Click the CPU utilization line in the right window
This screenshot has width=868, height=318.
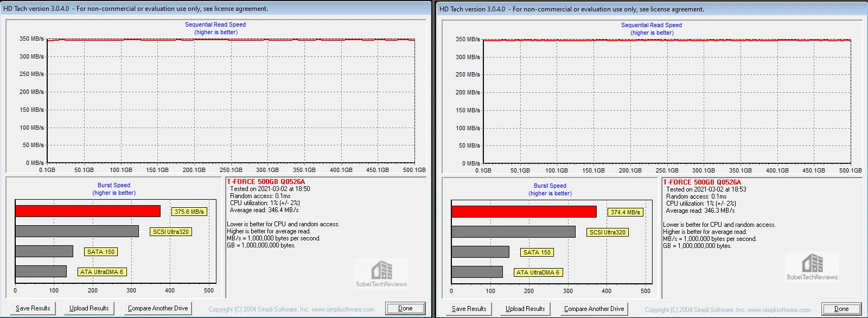point(701,203)
